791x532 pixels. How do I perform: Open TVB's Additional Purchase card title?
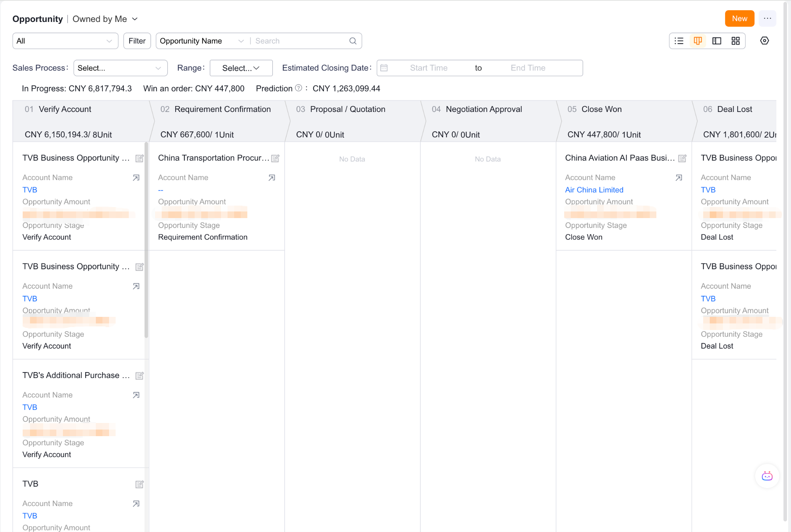coord(76,375)
